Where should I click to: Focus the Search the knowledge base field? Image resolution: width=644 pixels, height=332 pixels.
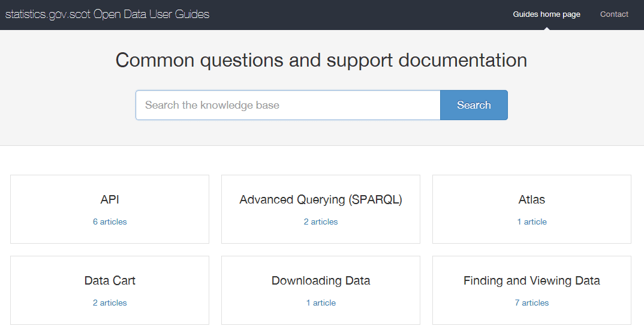(288, 105)
